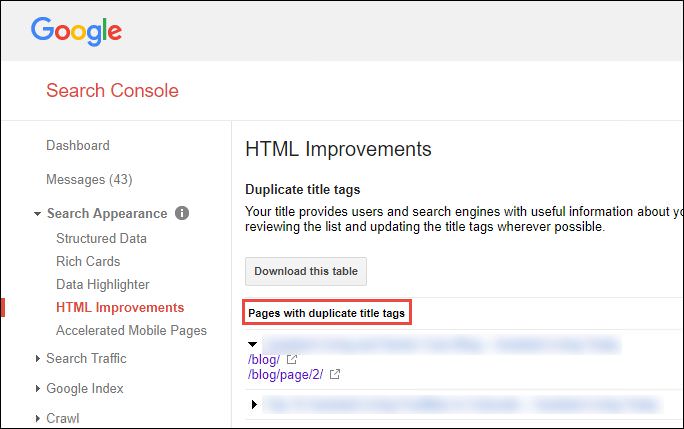Open Crawl menu label
Screen dimensions: 684x429
63,418
